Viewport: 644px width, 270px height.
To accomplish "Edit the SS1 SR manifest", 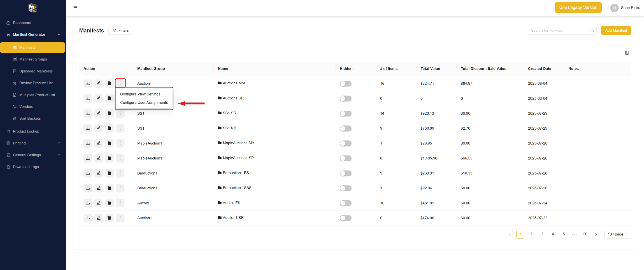I will (x=99, y=113).
